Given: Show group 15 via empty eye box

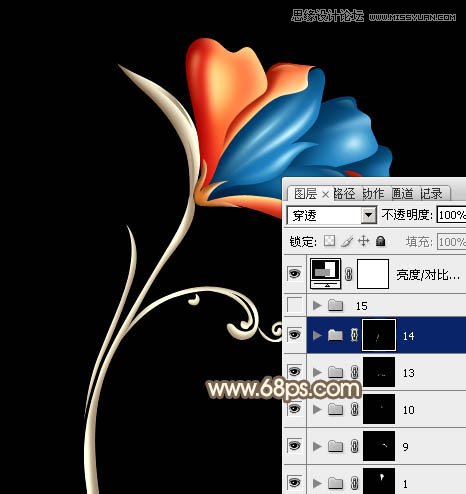Looking at the screenshot, I should (x=294, y=305).
